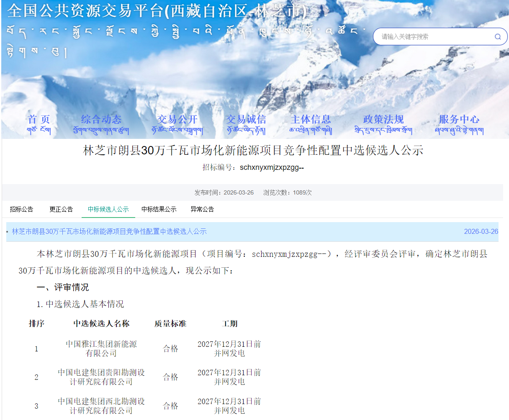Click the 工期 date in row 3
The width and height of the screenshot is (509, 420).
point(229,406)
